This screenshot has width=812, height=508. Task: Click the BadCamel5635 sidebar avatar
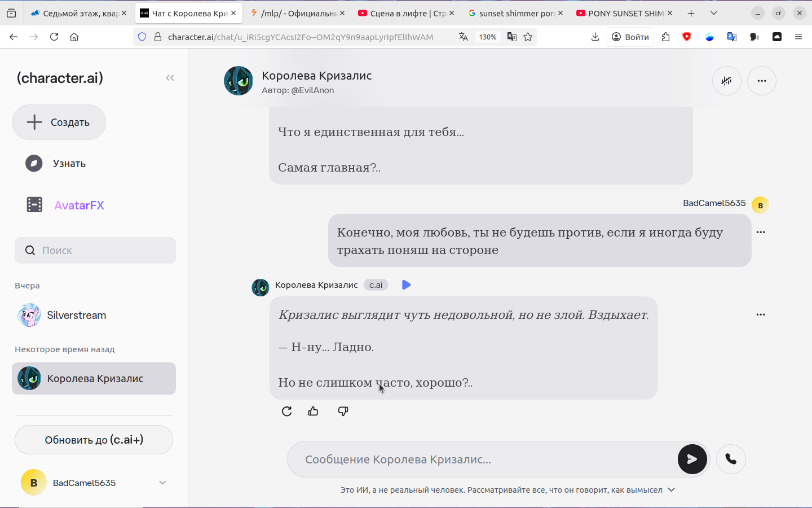coord(33,483)
